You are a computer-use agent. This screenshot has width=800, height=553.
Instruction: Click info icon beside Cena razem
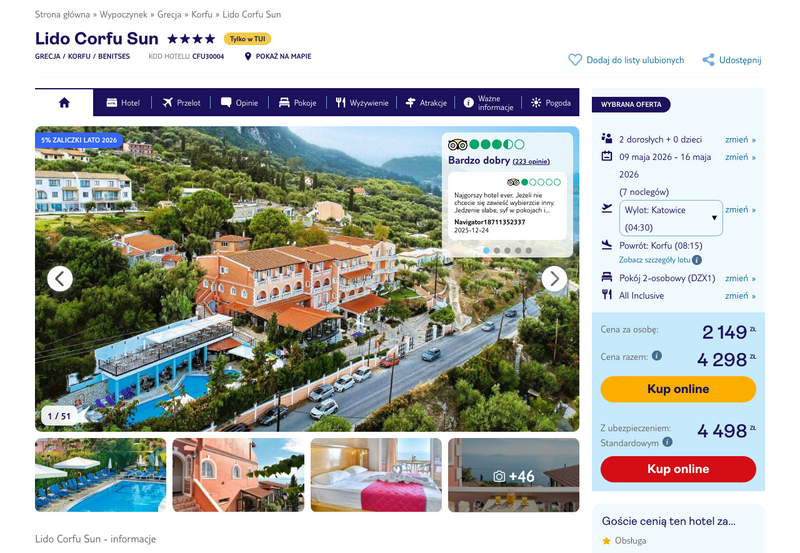coord(657,356)
